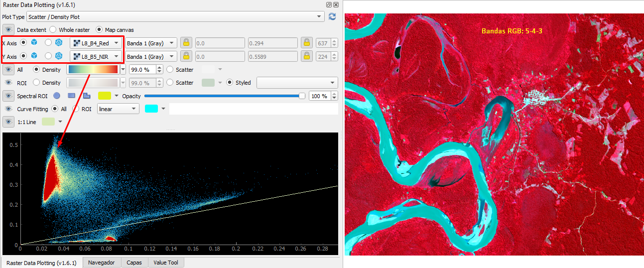Select Density radio in ROI row
This screenshot has height=268, width=644.
point(36,83)
